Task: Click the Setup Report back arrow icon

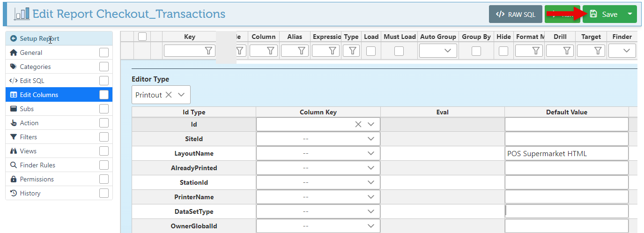Action: (13, 38)
